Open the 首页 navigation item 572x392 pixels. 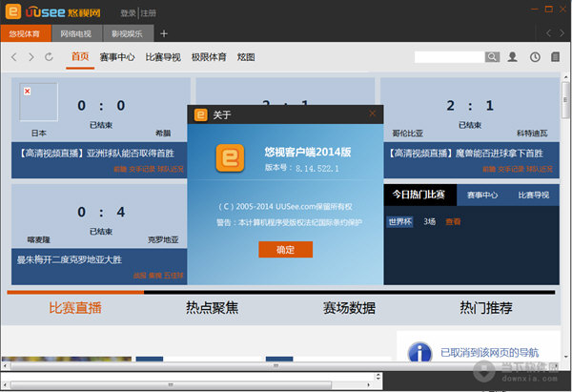80,56
